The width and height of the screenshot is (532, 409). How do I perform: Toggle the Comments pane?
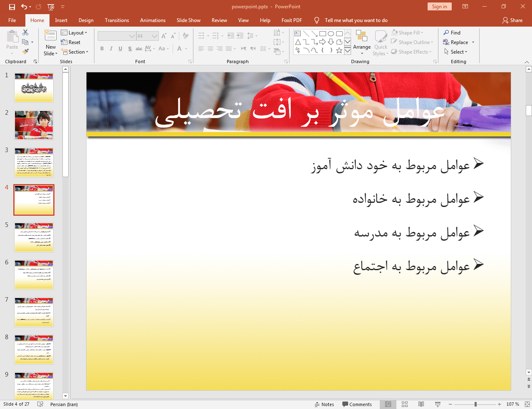click(357, 404)
